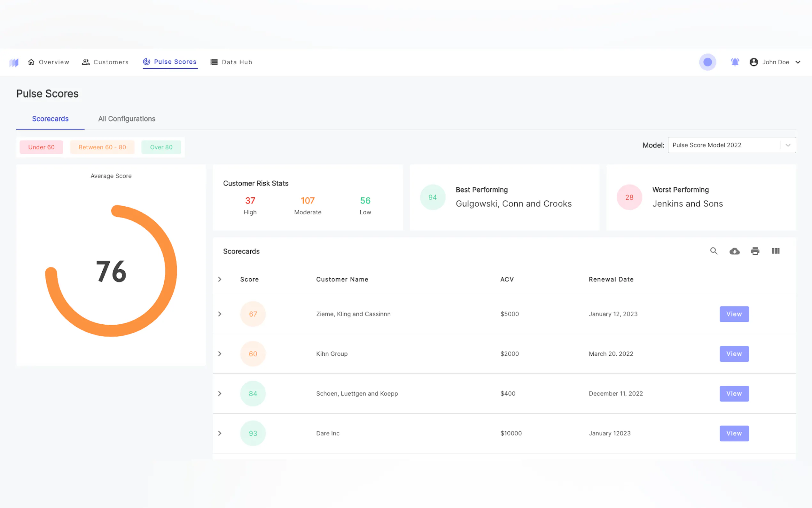
Task: Click the print icon in Scorecards
Action: pyautogui.click(x=754, y=251)
